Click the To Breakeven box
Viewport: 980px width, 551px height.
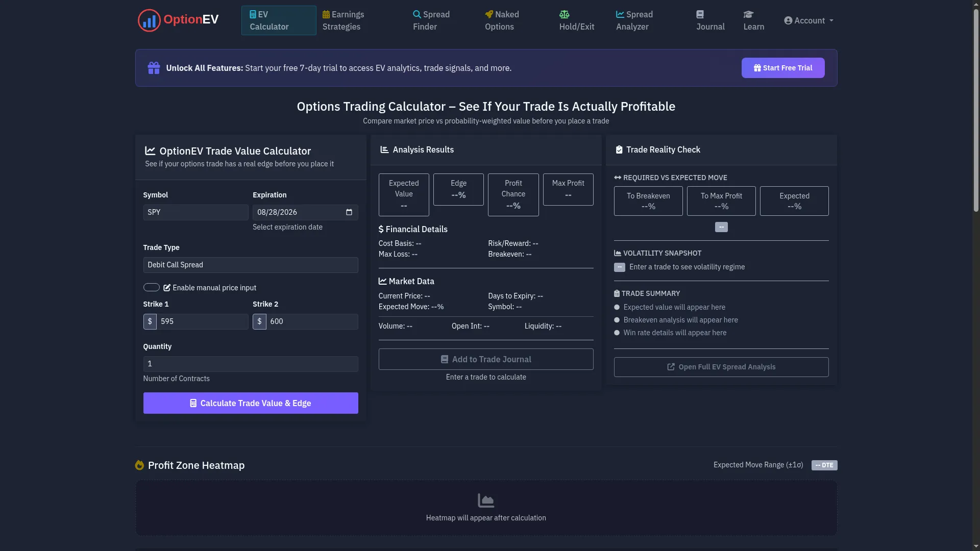pos(648,201)
